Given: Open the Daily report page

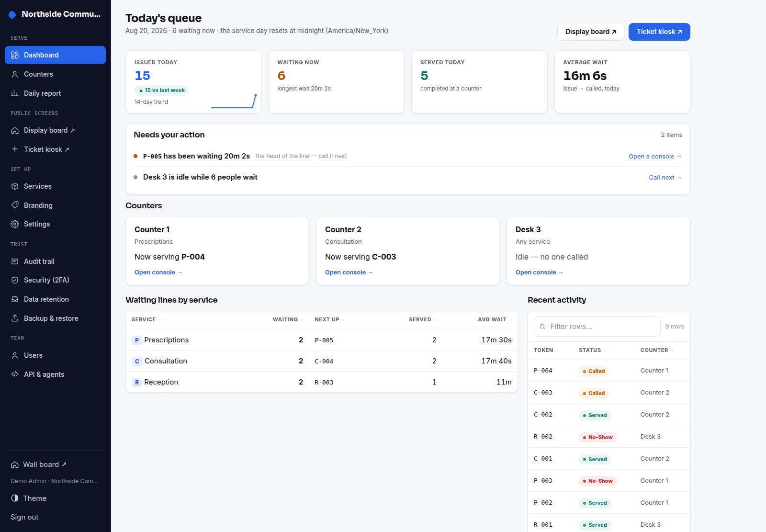Looking at the screenshot, I should tap(55, 93).
